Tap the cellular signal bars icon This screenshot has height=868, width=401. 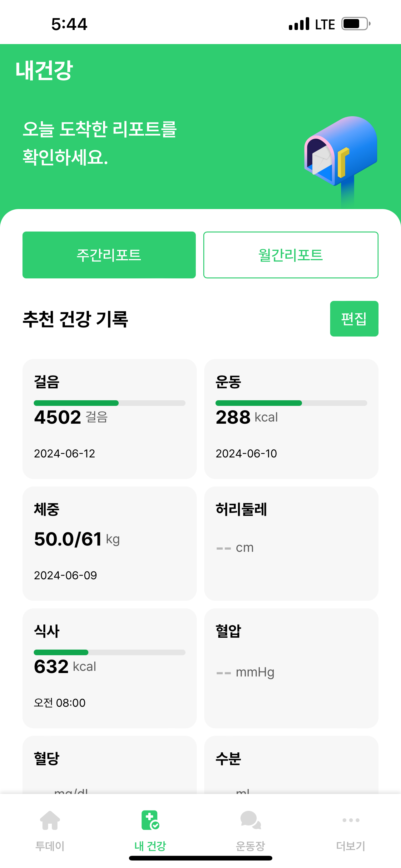[x=299, y=24]
